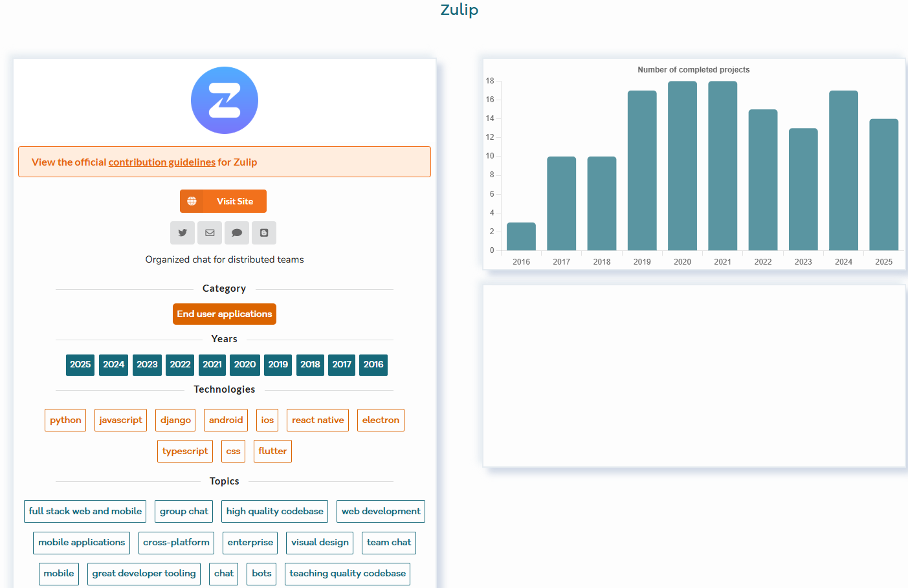Click the Visit Site button
908x588 pixels.
[223, 201]
